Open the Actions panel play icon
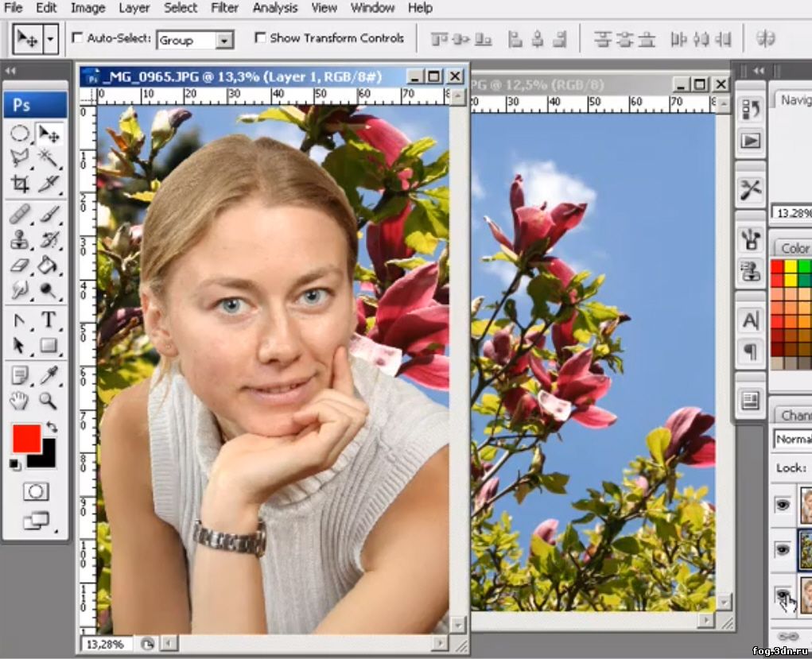 [751, 141]
